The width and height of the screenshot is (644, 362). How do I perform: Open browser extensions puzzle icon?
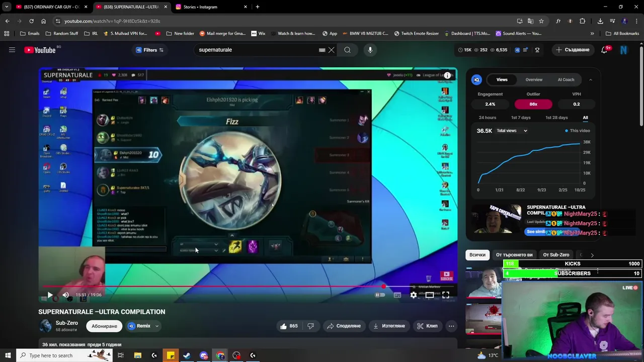tap(582, 21)
